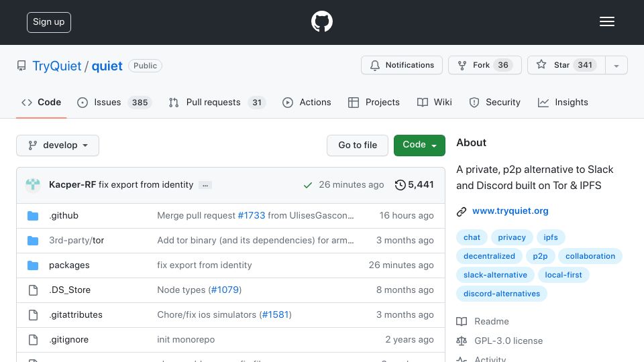Click the Kacper-RF avatar thumbnail
Image resolution: width=644 pixels, height=362 pixels.
tap(33, 185)
